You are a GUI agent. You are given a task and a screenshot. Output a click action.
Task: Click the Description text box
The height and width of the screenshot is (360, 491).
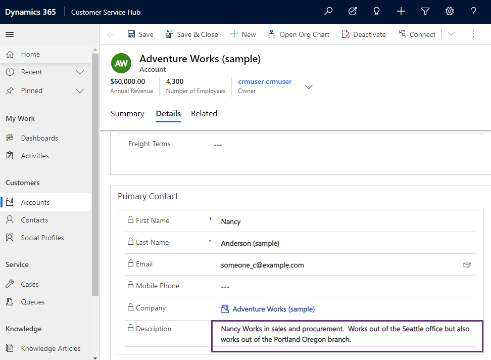(x=347, y=336)
